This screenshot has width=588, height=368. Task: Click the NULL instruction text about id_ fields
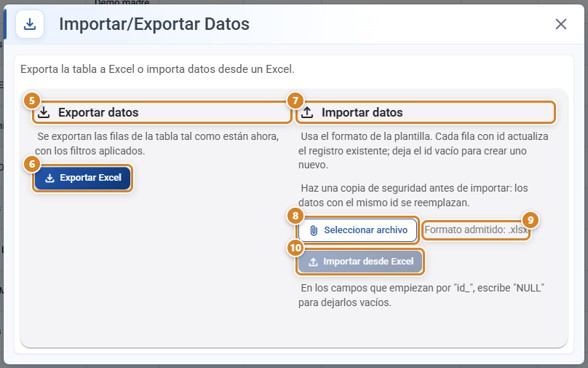point(421,295)
